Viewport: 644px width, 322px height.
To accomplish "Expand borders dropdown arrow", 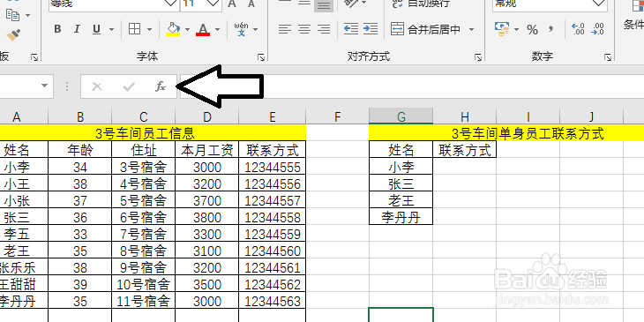I will pos(149,30).
